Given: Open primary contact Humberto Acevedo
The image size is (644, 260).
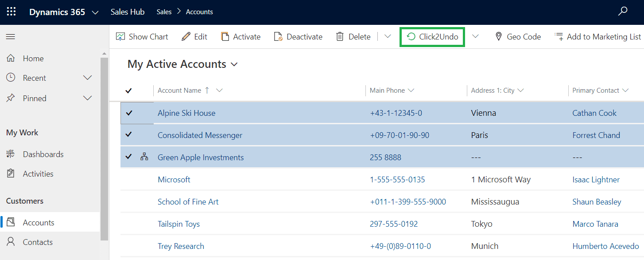Looking at the screenshot, I should pyautogui.click(x=605, y=246).
